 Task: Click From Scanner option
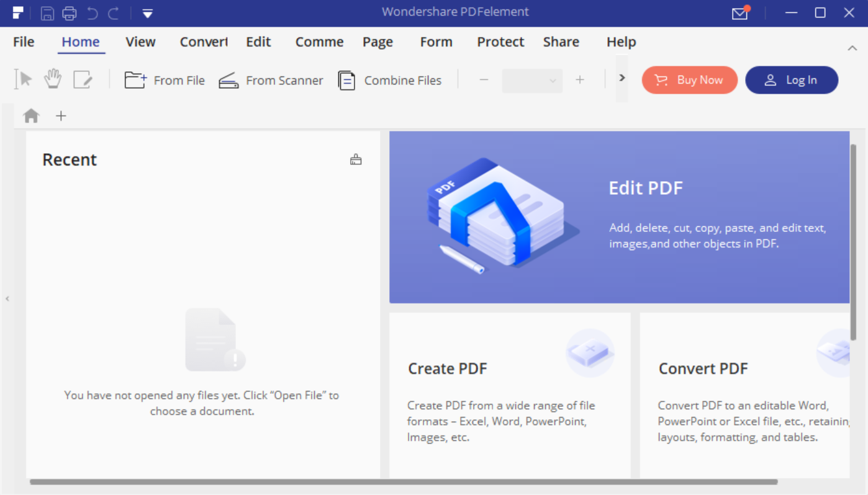pos(271,80)
